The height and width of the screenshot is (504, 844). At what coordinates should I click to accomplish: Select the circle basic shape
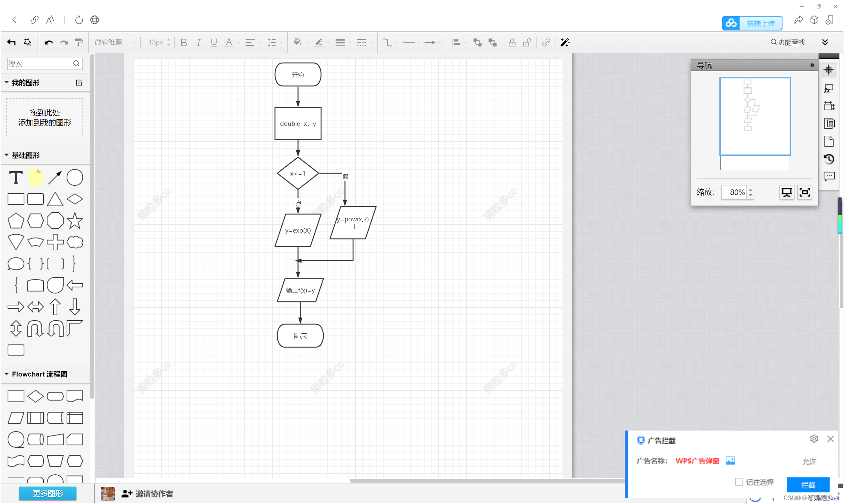(75, 177)
